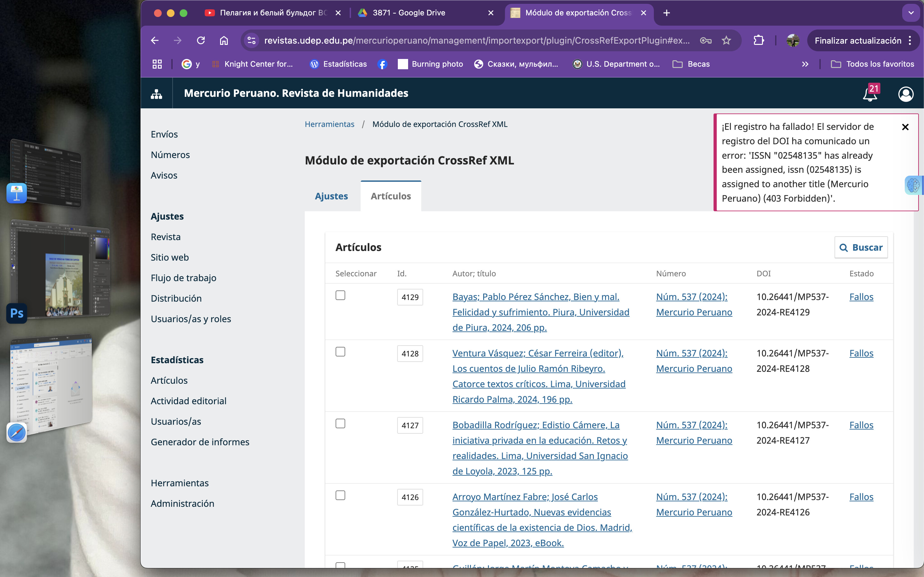Open the tab search dropdown arrow
The image size is (924, 577).
pyautogui.click(x=911, y=13)
